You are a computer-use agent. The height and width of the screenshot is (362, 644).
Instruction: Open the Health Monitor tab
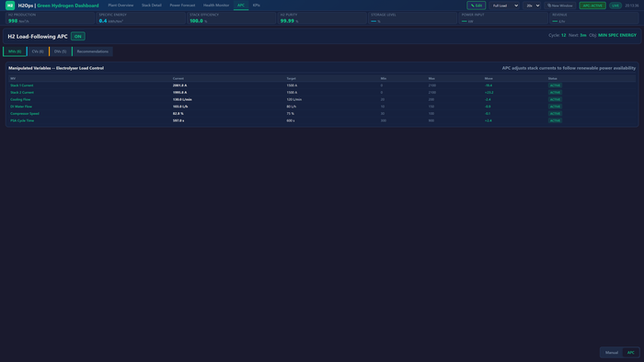pos(216,6)
